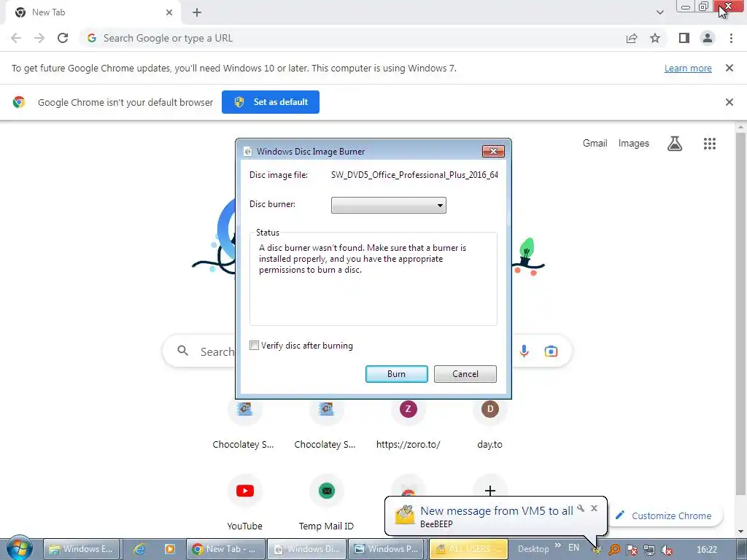Open the https://zoro.to/ shortcut
Screen dimensions: 747x560
coord(409,424)
